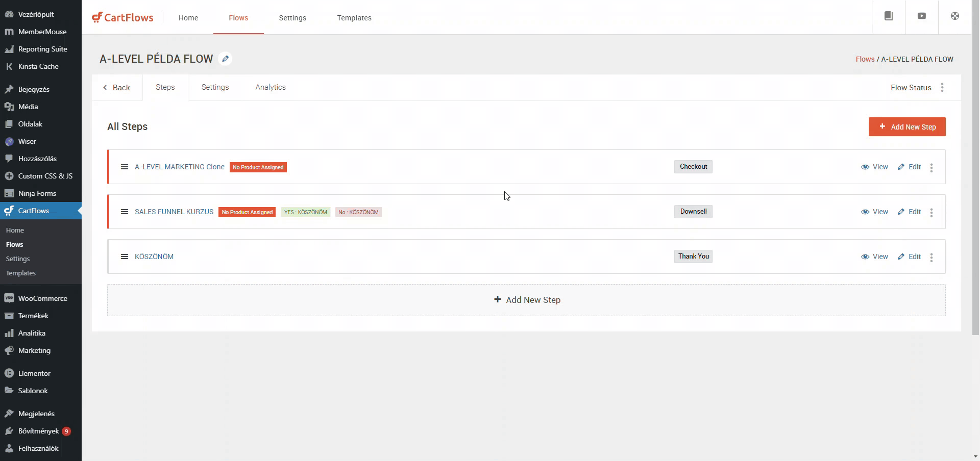Open more options for A-LEVEL MARKETING Clone
The height and width of the screenshot is (461, 980).
932,167
